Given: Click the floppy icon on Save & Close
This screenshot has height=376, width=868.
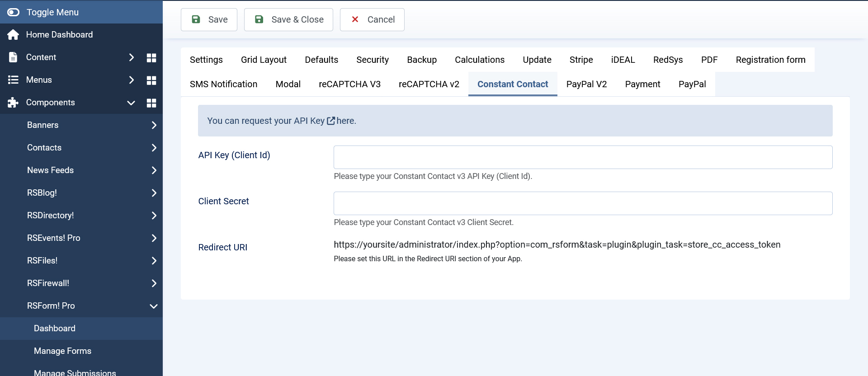Looking at the screenshot, I should (259, 19).
